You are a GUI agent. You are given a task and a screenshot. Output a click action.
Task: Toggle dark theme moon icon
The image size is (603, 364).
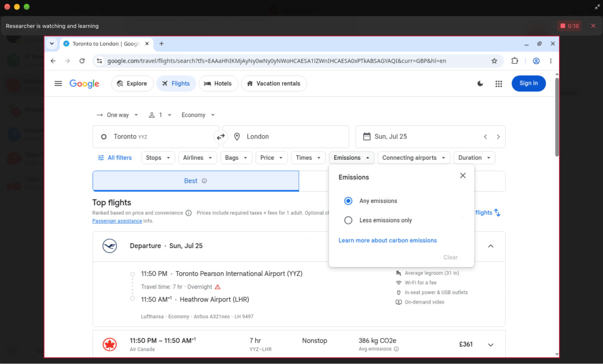tap(480, 84)
